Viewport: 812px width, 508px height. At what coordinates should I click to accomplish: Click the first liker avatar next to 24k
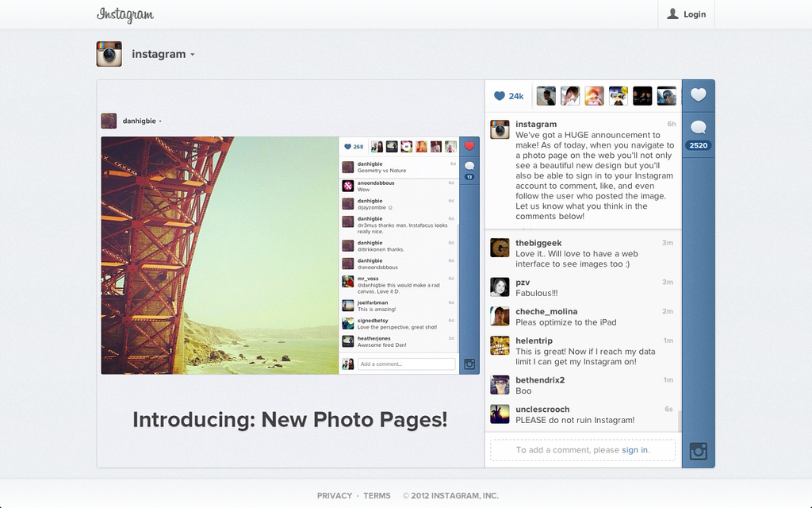546,96
